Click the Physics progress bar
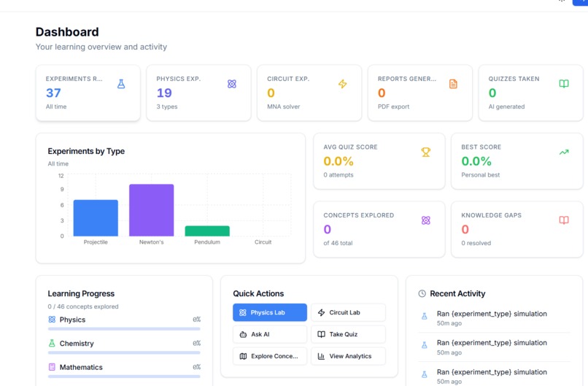Screen dimensions: 588x386 click(124, 329)
